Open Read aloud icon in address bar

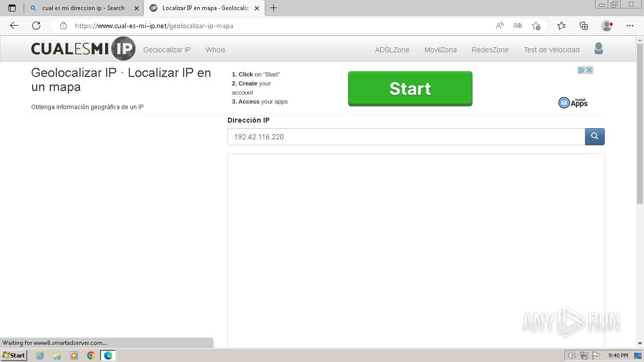tap(500, 26)
